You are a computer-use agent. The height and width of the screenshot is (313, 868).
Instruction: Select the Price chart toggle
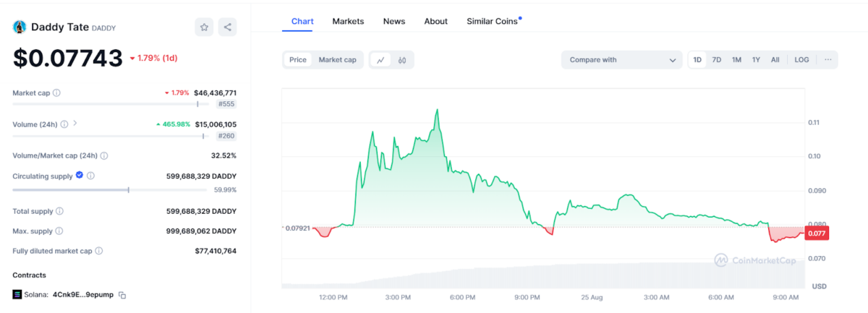click(298, 60)
